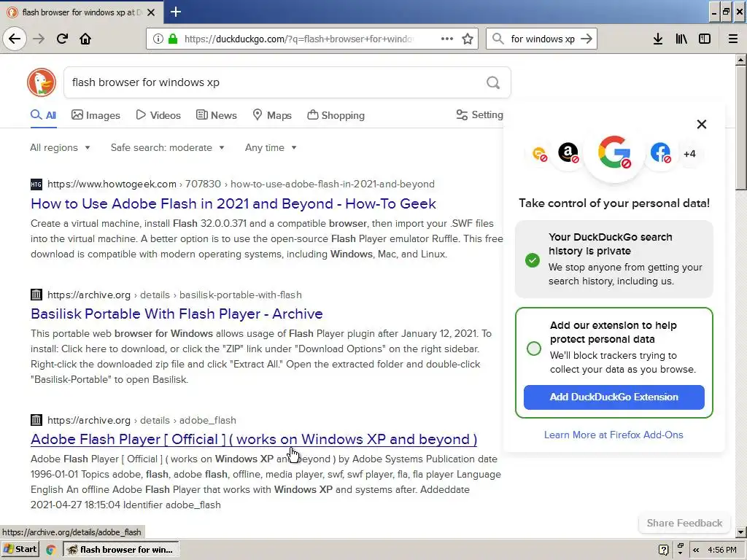Screen dimensions: 747x560
Task: Click the DuckDuckGo search magnifier button
Action: [493, 82]
